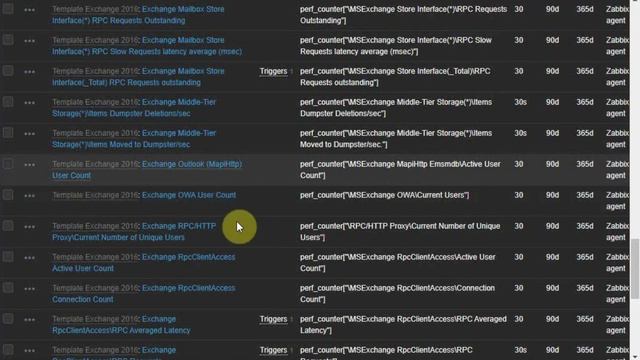The image size is (640, 360).
Task: Open the three-dot menu for RPC Slow Requests latency row
Action: (x=29, y=41)
